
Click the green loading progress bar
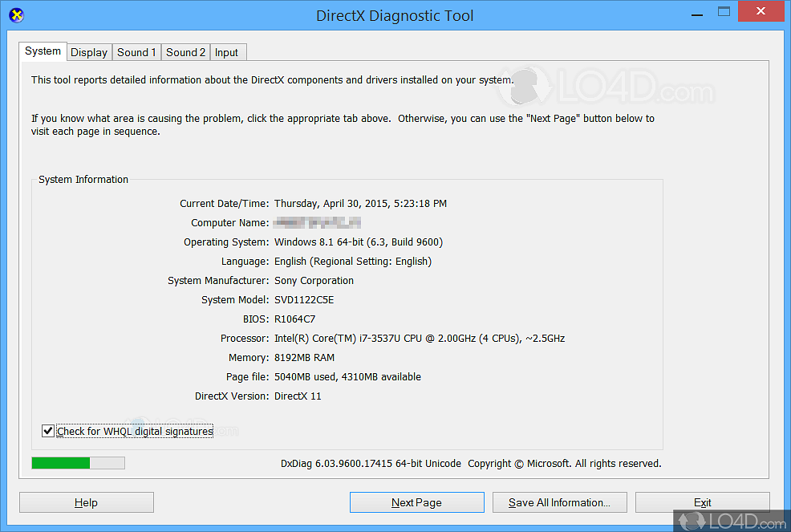[x=78, y=463]
